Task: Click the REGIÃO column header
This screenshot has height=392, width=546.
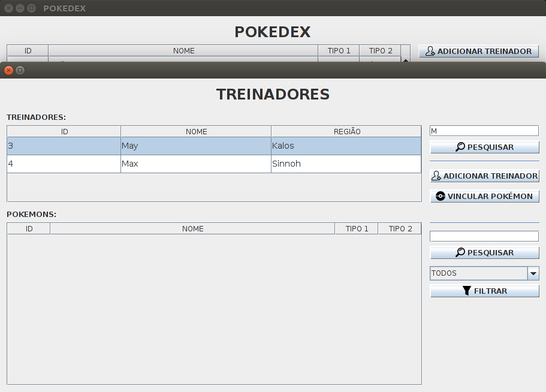Action: 346,131
